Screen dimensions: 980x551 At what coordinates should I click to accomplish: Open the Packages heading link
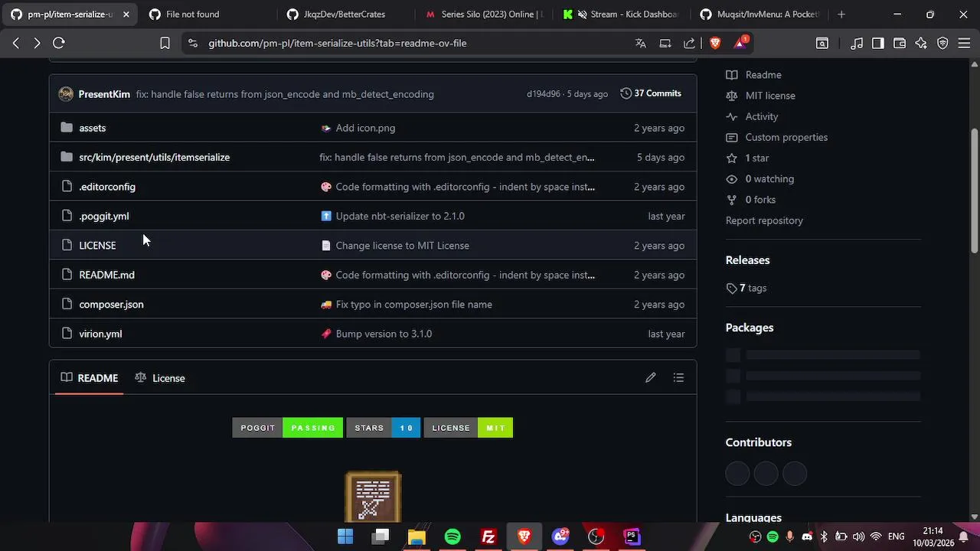(x=750, y=328)
